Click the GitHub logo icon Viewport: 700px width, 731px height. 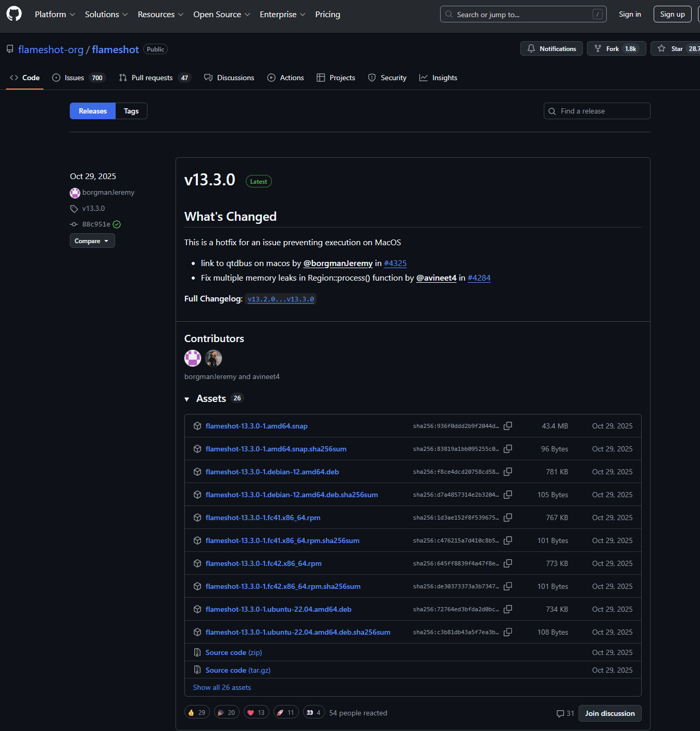[14, 14]
